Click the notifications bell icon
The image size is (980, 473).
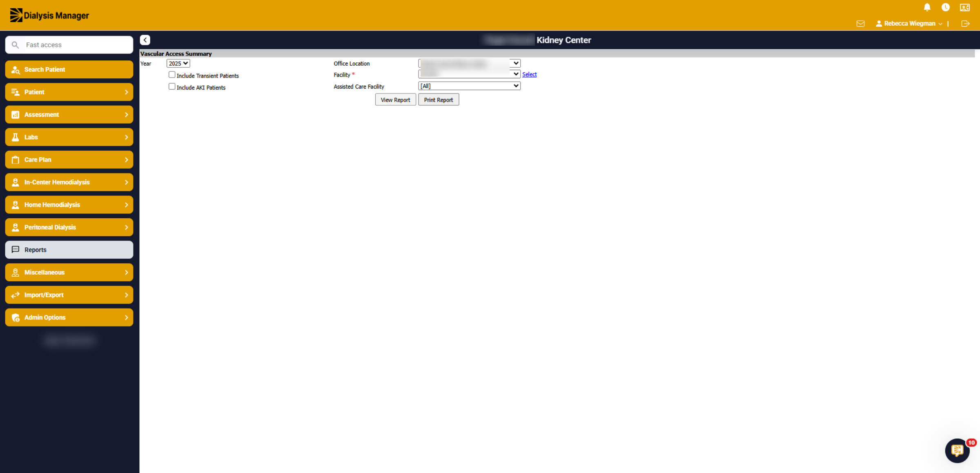pos(927,7)
